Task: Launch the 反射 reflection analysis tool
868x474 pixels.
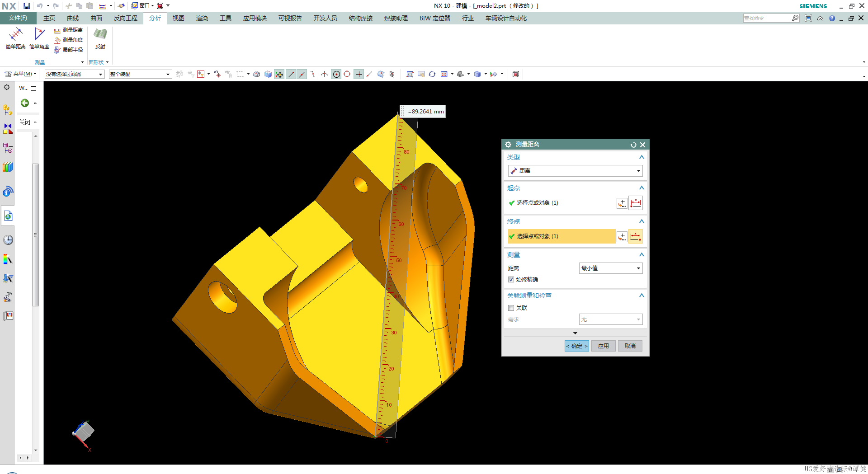Action: pos(100,38)
